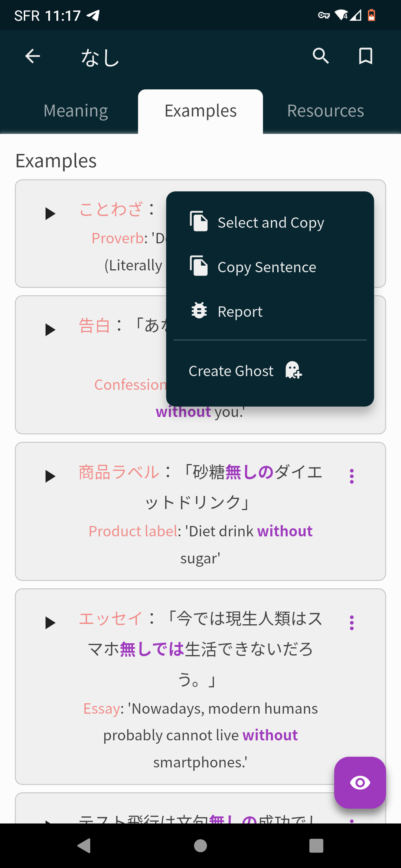Click the Copy Sentence icon
The height and width of the screenshot is (868, 401).
pos(199,266)
